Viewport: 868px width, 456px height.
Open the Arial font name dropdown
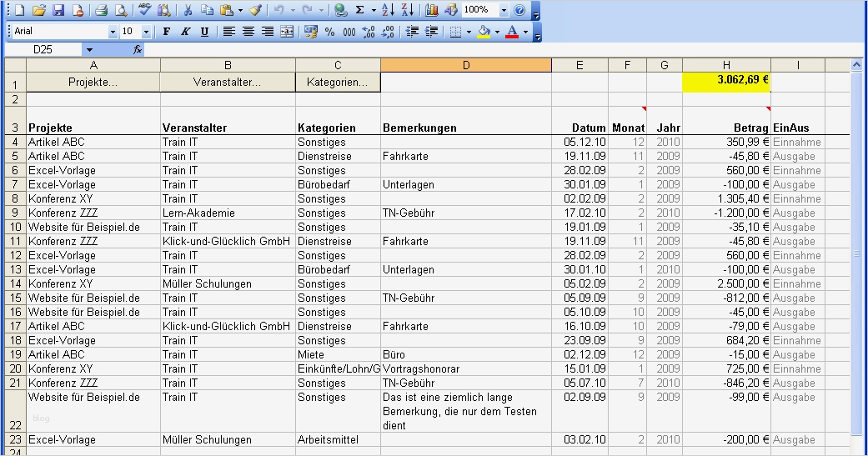[113, 32]
